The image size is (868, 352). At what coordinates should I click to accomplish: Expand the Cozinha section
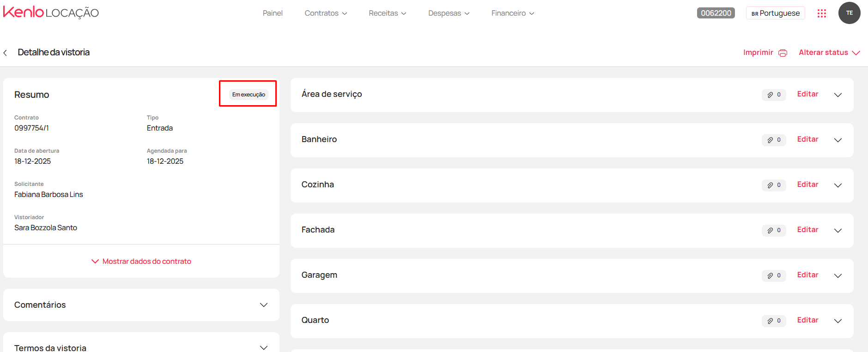(838, 185)
